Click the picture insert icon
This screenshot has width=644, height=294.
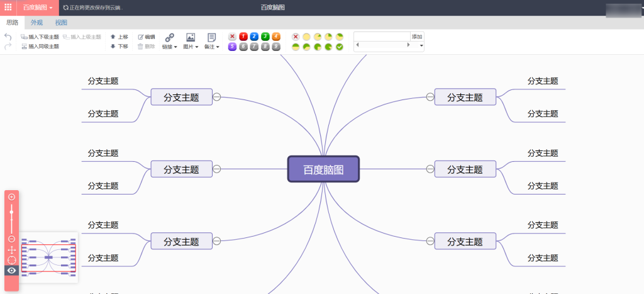[191, 37]
